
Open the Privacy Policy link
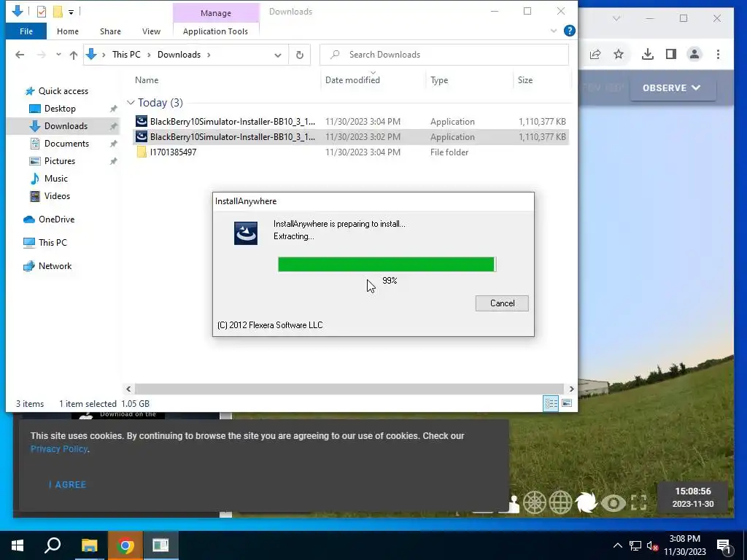pyautogui.click(x=59, y=449)
